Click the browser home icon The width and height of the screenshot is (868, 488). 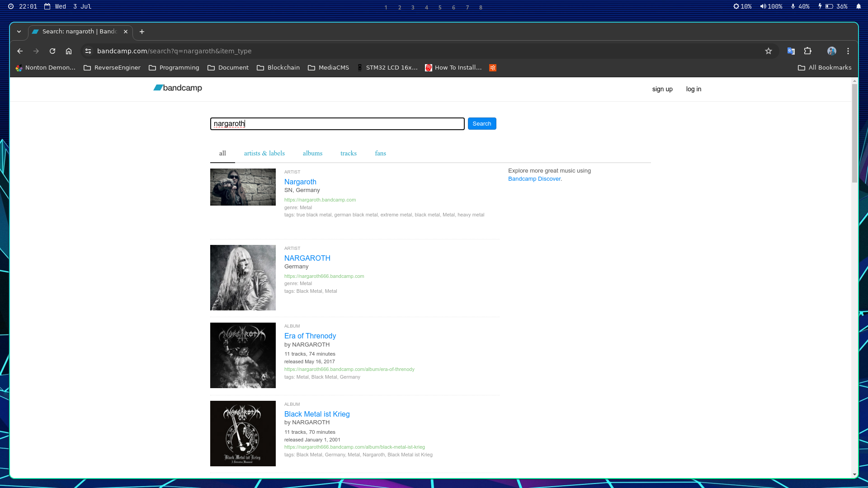(68, 51)
